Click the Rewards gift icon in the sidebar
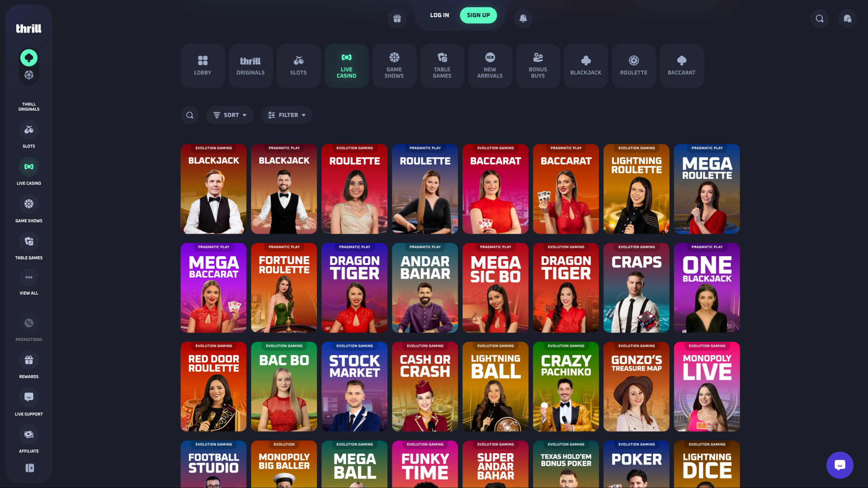The height and width of the screenshot is (488, 868). pyautogui.click(x=29, y=360)
